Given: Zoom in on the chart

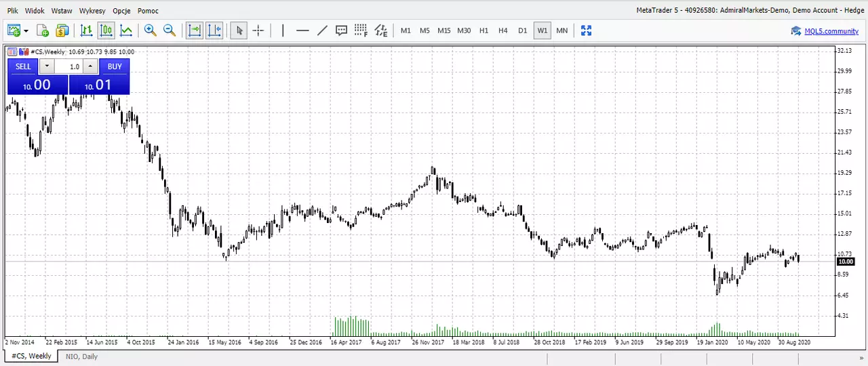Looking at the screenshot, I should pos(150,30).
